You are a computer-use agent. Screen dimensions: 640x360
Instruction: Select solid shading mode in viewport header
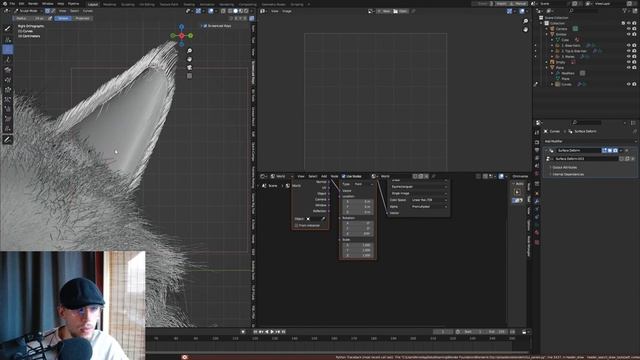tap(236, 11)
